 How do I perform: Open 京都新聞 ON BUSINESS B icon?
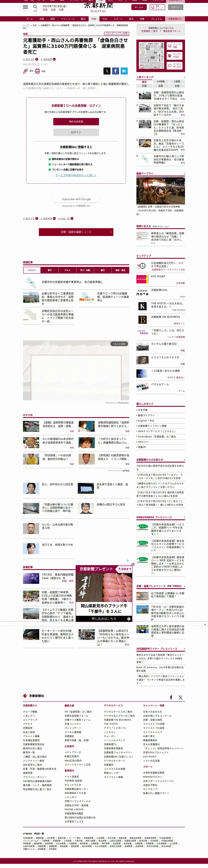[x=142, y=319]
